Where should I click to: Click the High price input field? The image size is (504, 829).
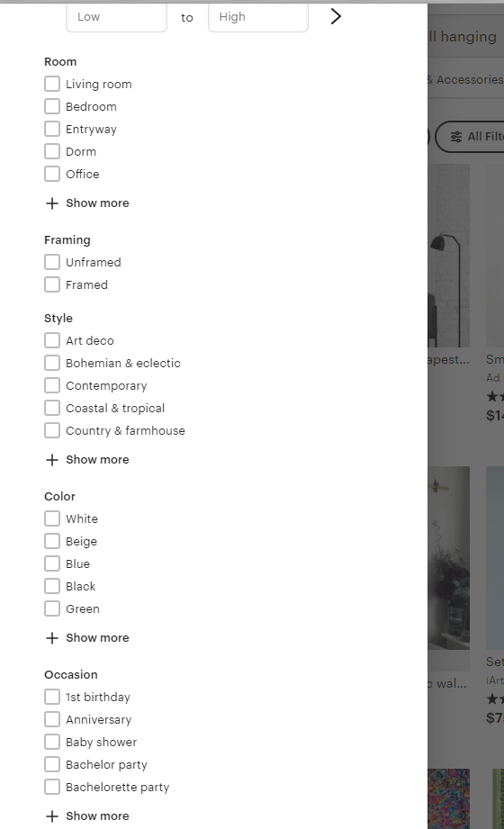pos(258,17)
